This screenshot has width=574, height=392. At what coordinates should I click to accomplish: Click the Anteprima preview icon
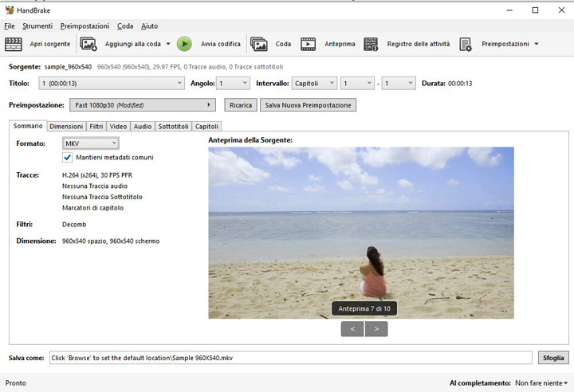point(308,44)
